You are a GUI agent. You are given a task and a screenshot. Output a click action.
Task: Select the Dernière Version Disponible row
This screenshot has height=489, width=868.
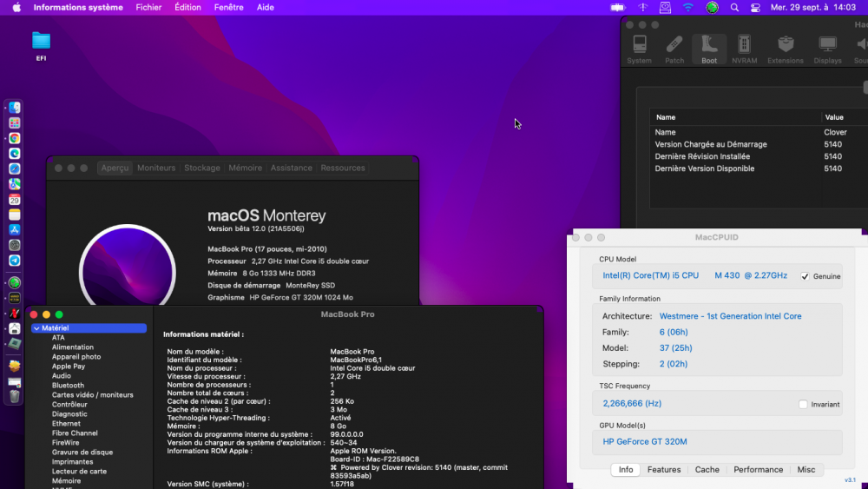(x=759, y=169)
